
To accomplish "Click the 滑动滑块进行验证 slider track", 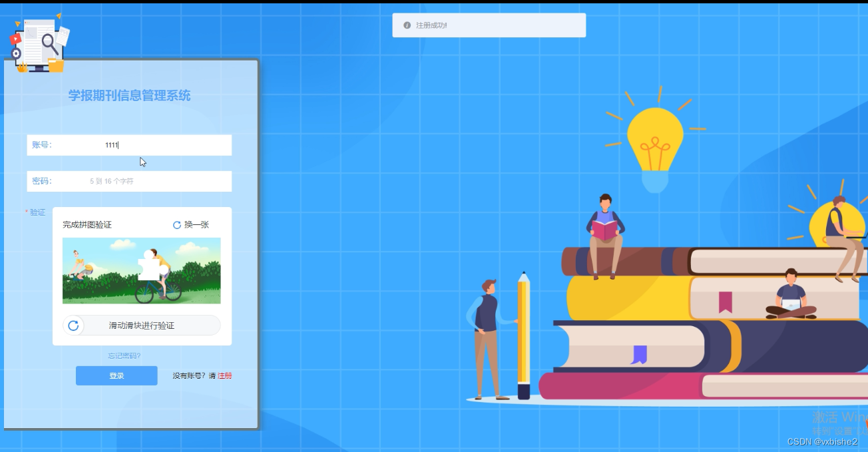I will pos(142,326).
